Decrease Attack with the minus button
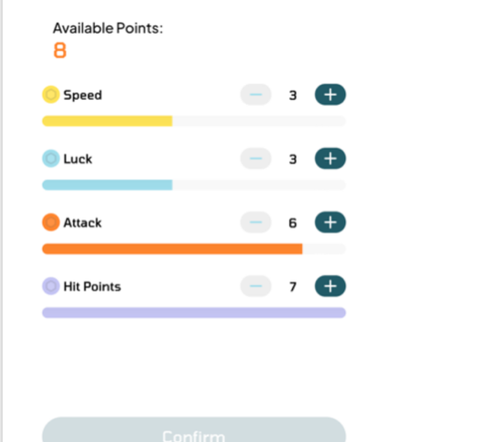The width and height of the screenshot is (504, 442). (256, 222)
